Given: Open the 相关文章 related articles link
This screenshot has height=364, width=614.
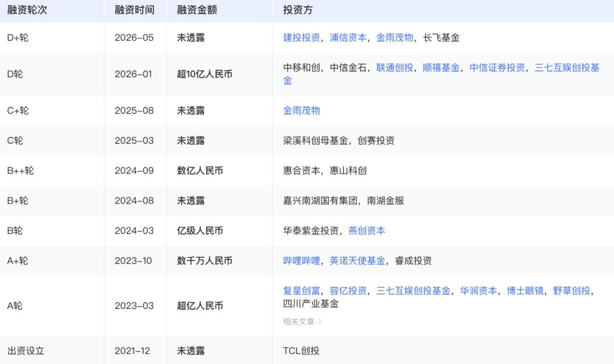Looking at the screenshot, I should pos(299,321).
